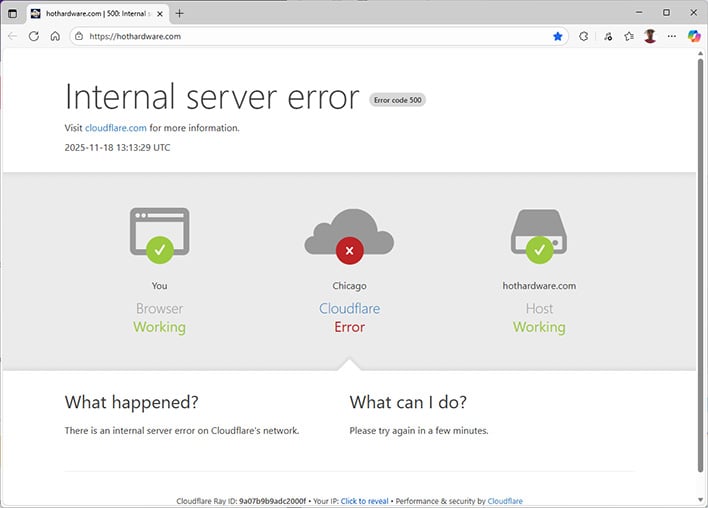
Task: Open Settings and more ellipsis menu
Action: click(672, 36)
